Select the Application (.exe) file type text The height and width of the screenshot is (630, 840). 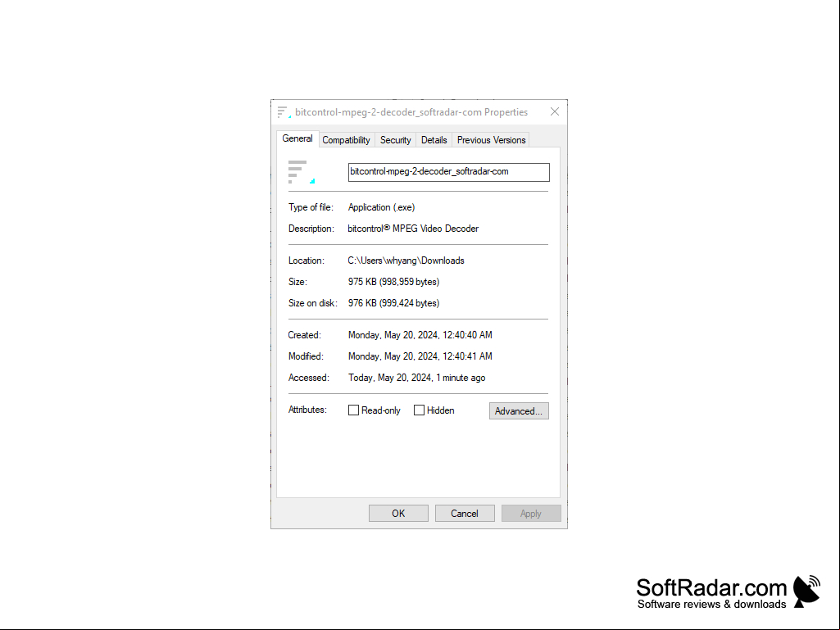381,207
